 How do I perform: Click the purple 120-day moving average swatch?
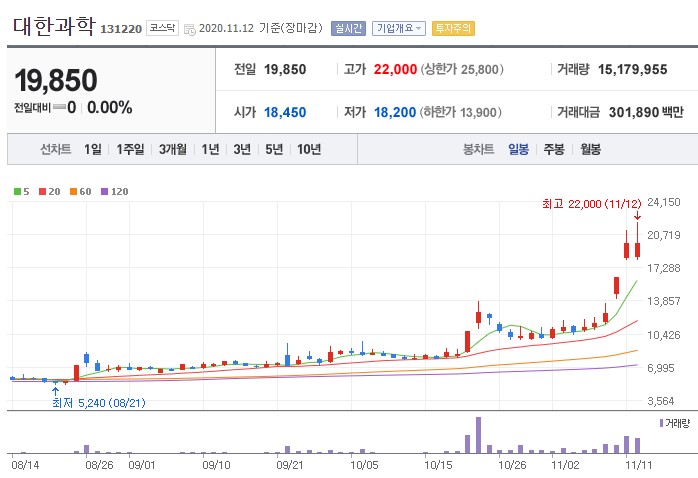[x=105, y=191]
